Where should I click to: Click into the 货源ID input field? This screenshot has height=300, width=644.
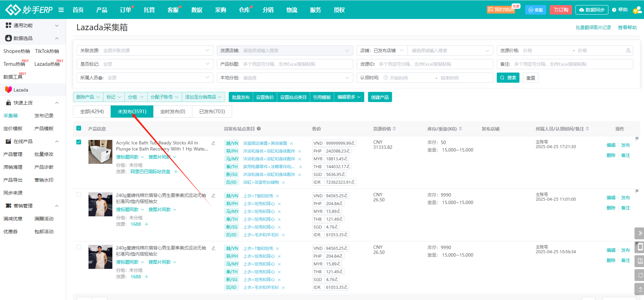click(x=425, y=64)
